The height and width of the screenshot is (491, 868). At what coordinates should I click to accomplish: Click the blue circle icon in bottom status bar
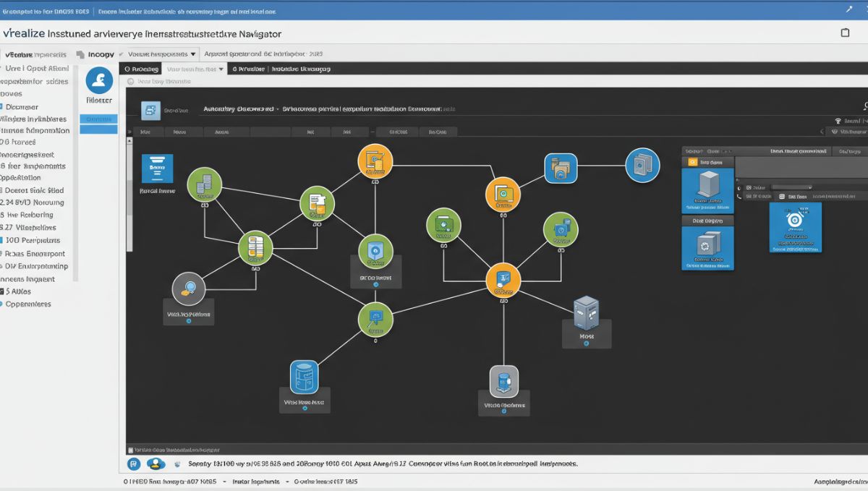(134, 464)
